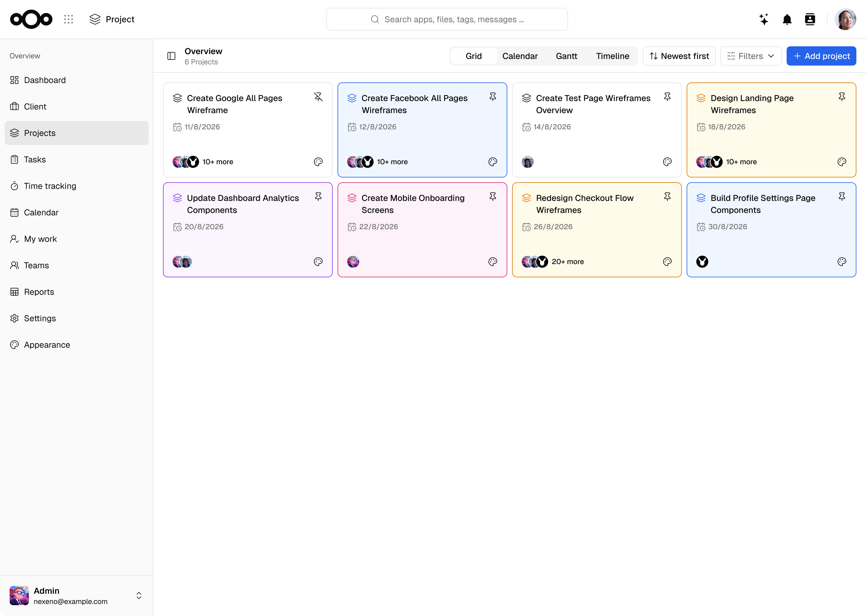Click the AI sparkle assistant icon
The height and width of the screenshot is (616, 866).
click(x=764, y=19)
